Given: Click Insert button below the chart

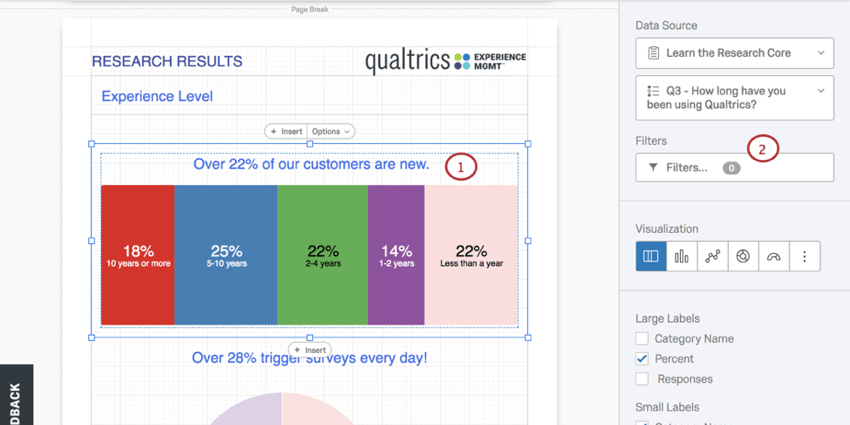Looking at the screenshot, I should pyautogui.click(x=310, y=350).
